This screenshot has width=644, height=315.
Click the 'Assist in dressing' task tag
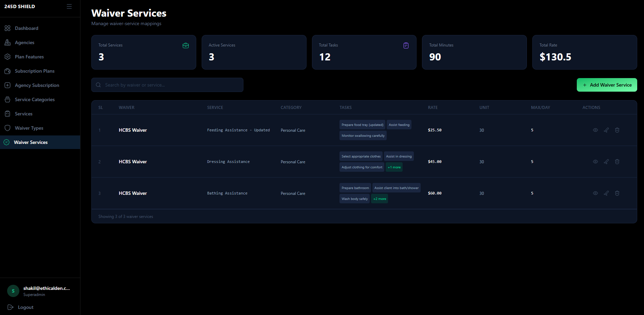point(399,156)
